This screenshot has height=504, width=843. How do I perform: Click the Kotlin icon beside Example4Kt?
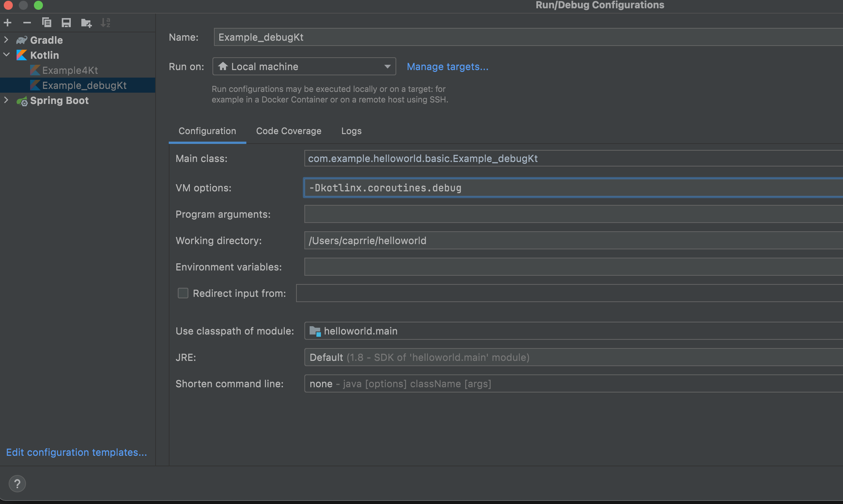click(x=35, y=70)
